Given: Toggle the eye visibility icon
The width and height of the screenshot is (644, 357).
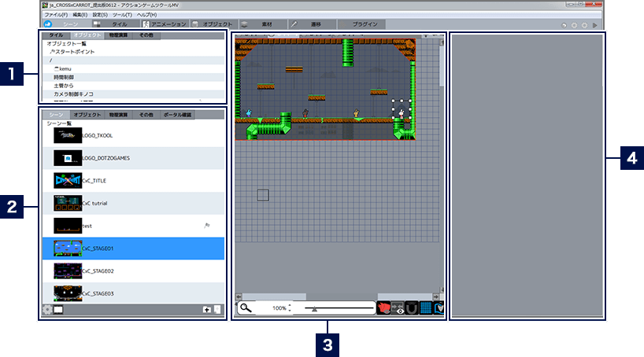Looking at the screenshot, I should pos(398,308).
